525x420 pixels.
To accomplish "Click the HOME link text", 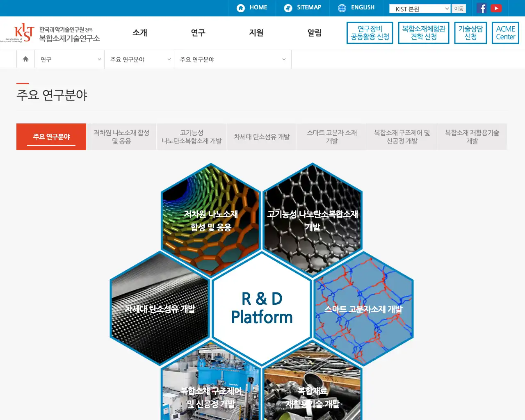I will (258, 7).
